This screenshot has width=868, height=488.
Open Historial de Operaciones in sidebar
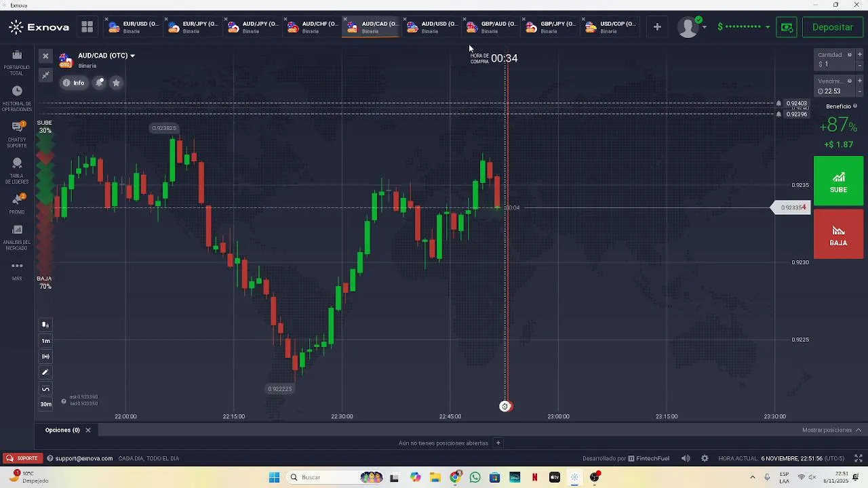[x=17, y=98]
